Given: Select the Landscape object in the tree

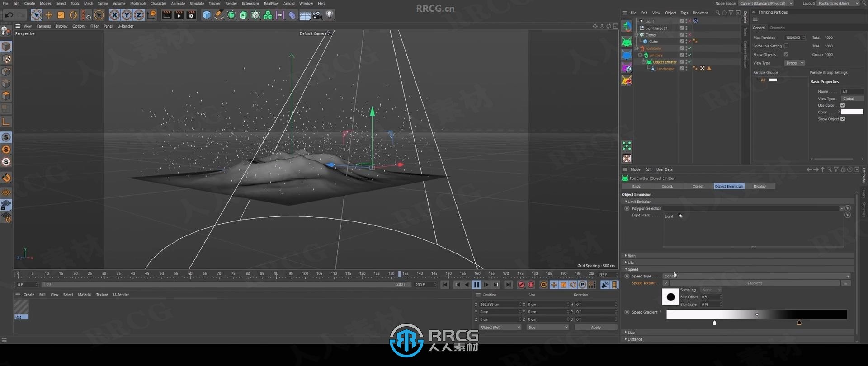Looking at the screenshot, I should pos(665,69).
